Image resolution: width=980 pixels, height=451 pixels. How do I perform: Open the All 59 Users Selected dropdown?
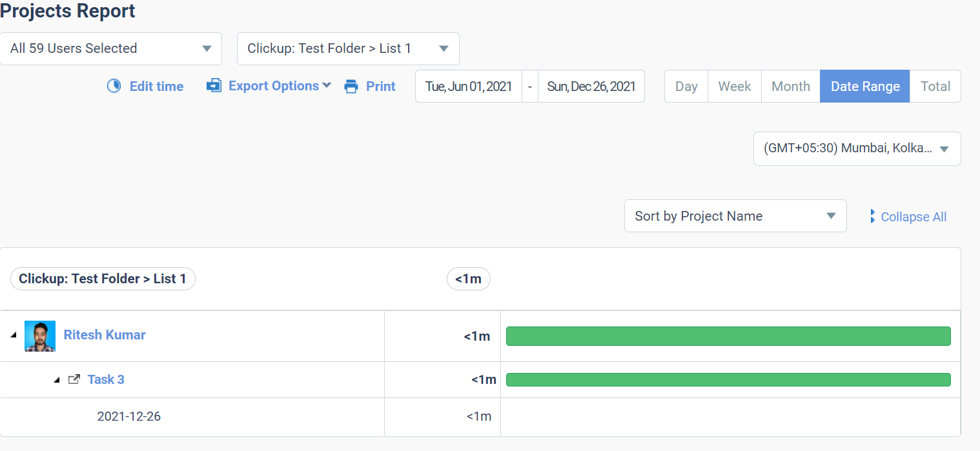click(x=111, y=49)
